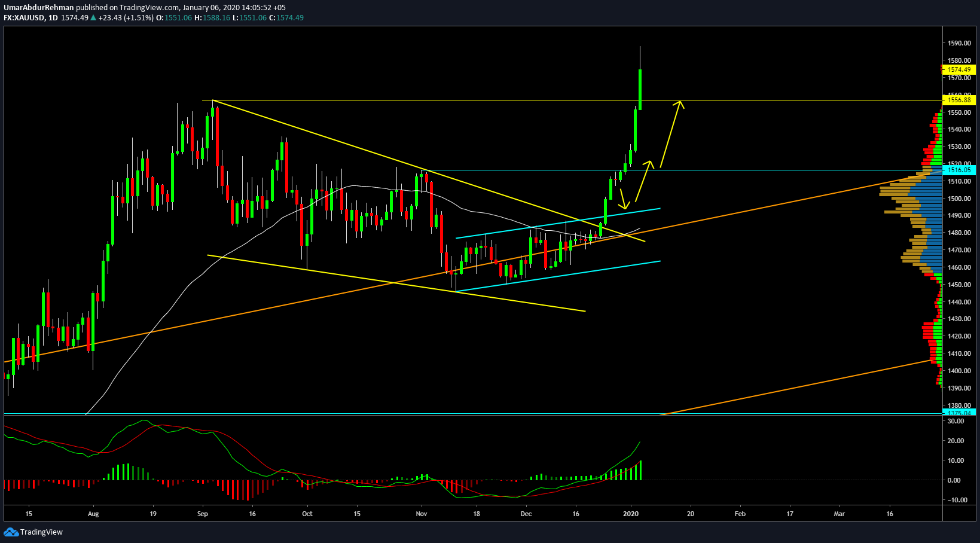Click the Nov date axis label

[x=422, y=514]
